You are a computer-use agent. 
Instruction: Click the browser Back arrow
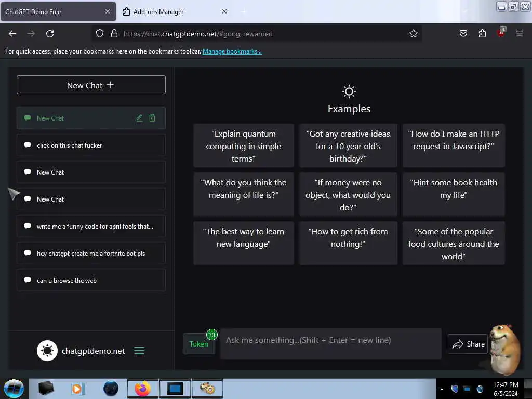[12, 34]
